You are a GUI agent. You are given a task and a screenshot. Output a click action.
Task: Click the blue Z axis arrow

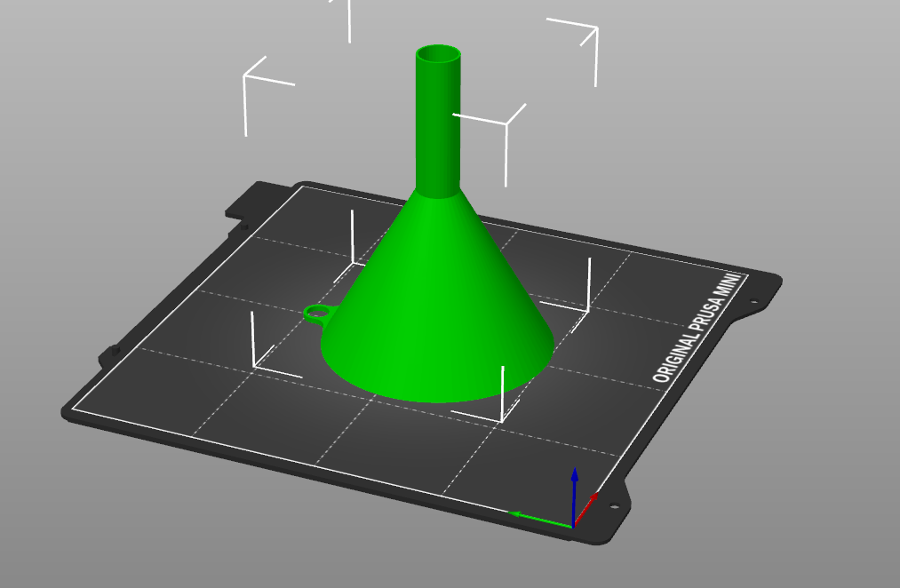tap(574, 495)
